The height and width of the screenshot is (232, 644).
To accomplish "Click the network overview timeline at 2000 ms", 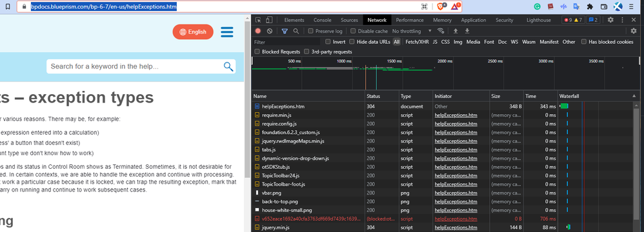I will (x=445, y=61).
